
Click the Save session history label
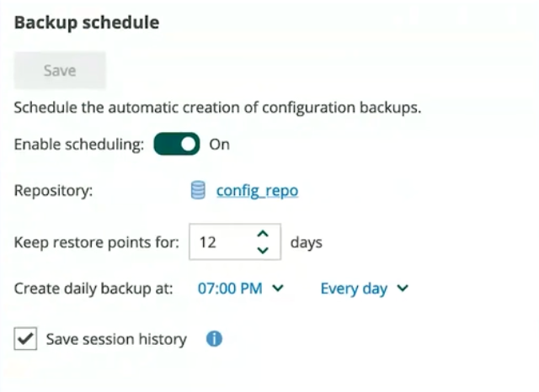pyautogui.click(x=116, y=339)
